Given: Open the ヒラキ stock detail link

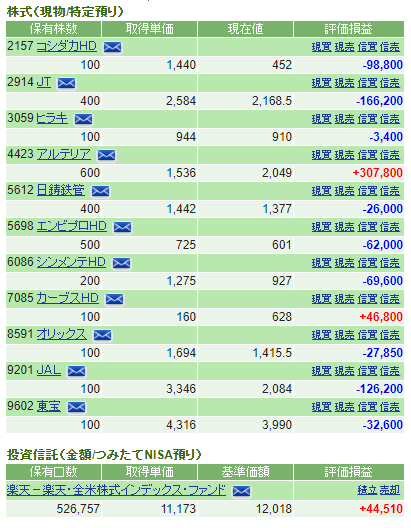Looking at the screenshot, I should [x=52, y=118].
